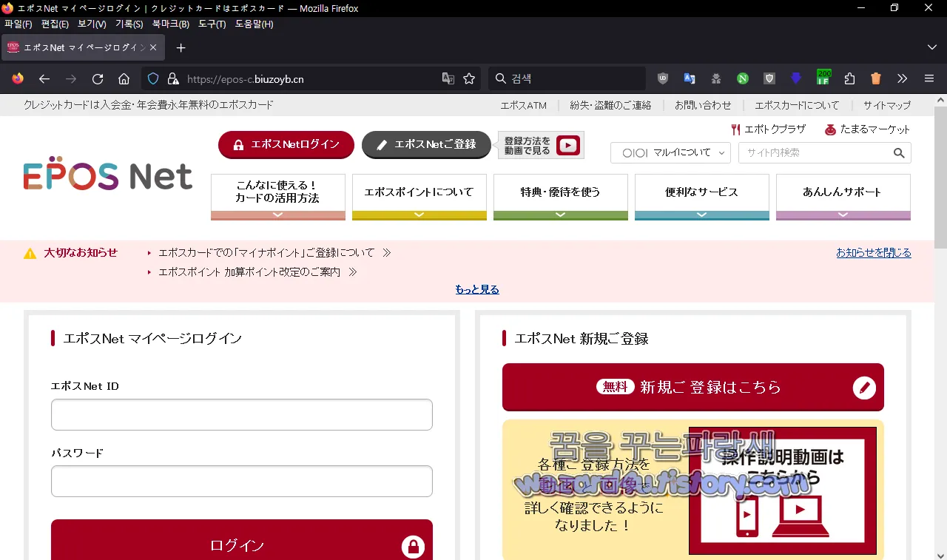Click the red ログイン submit button

pyautogui.click(x=242, y=540)
